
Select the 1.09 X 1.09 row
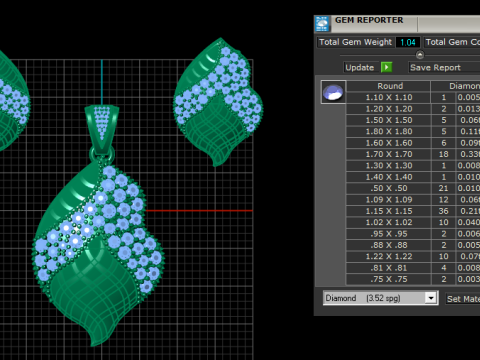[x=413, y=199]
